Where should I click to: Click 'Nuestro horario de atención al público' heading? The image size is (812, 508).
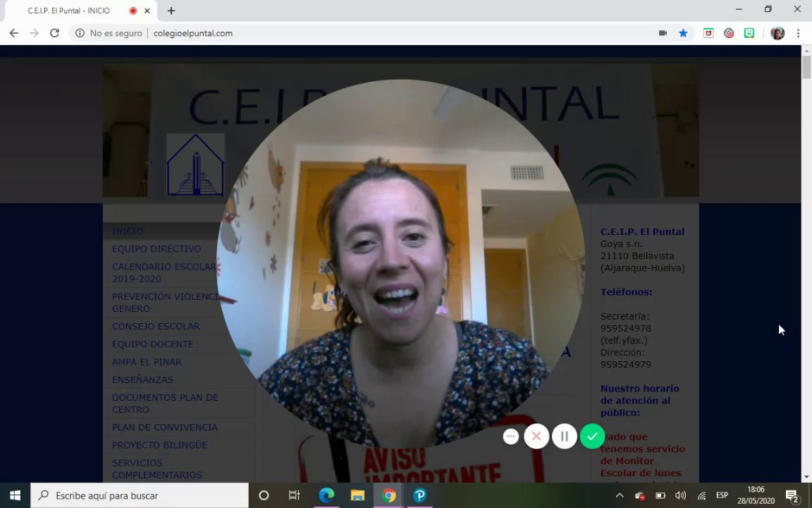(x=639, y=400)
